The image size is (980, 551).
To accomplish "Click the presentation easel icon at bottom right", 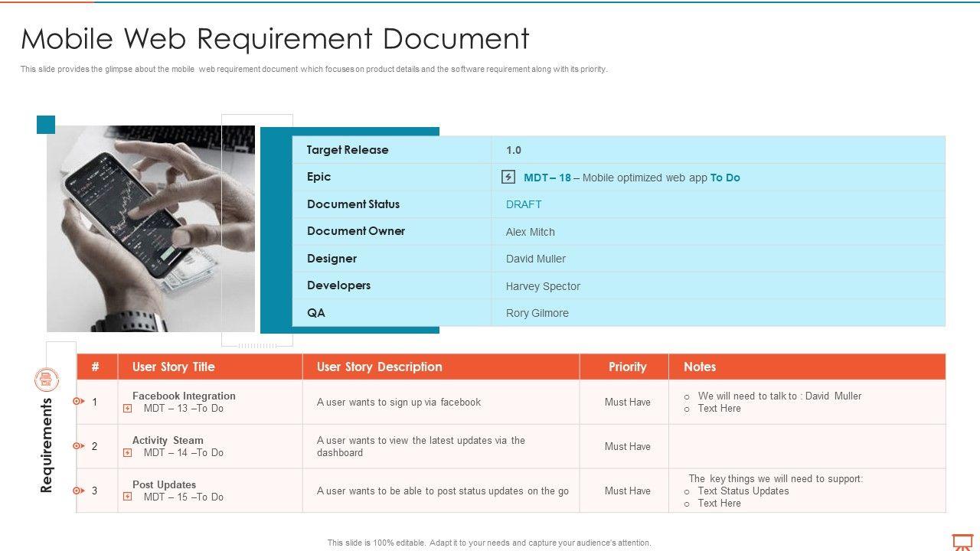I will tap(962, 541).
